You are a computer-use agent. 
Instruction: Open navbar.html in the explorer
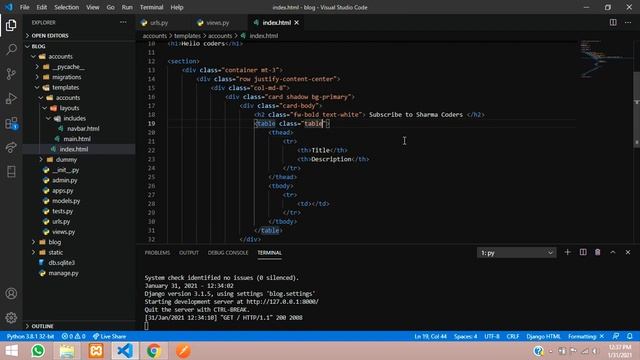pos(83,129)
